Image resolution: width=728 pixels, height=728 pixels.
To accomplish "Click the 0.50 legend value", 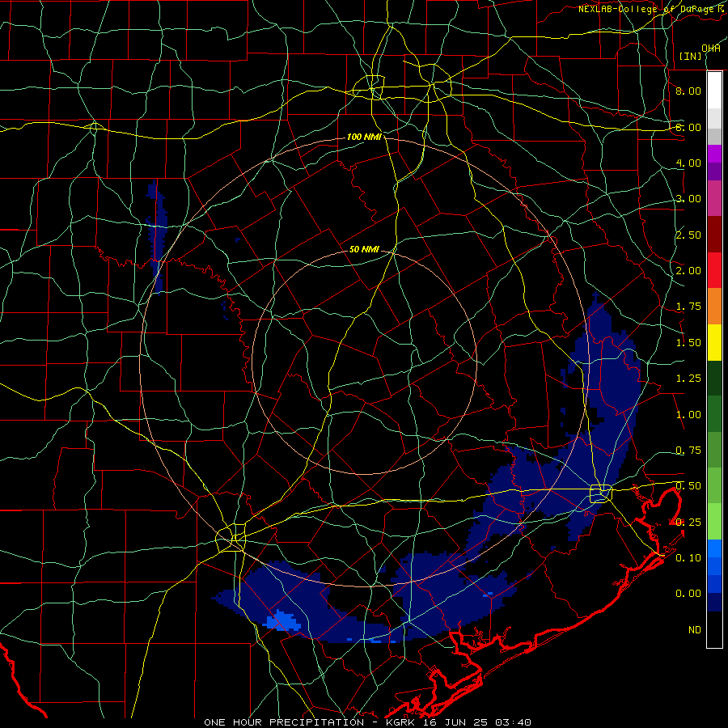I will point(688,486).
